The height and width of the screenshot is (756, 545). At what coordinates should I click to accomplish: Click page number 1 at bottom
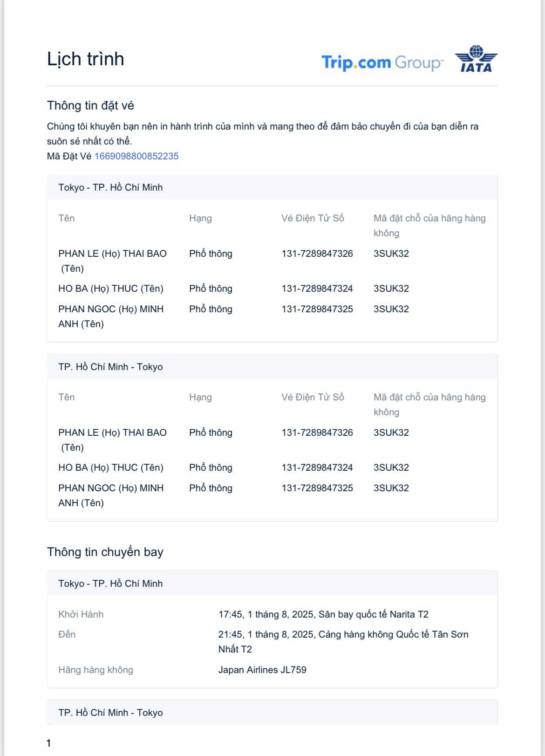(48, 743)
